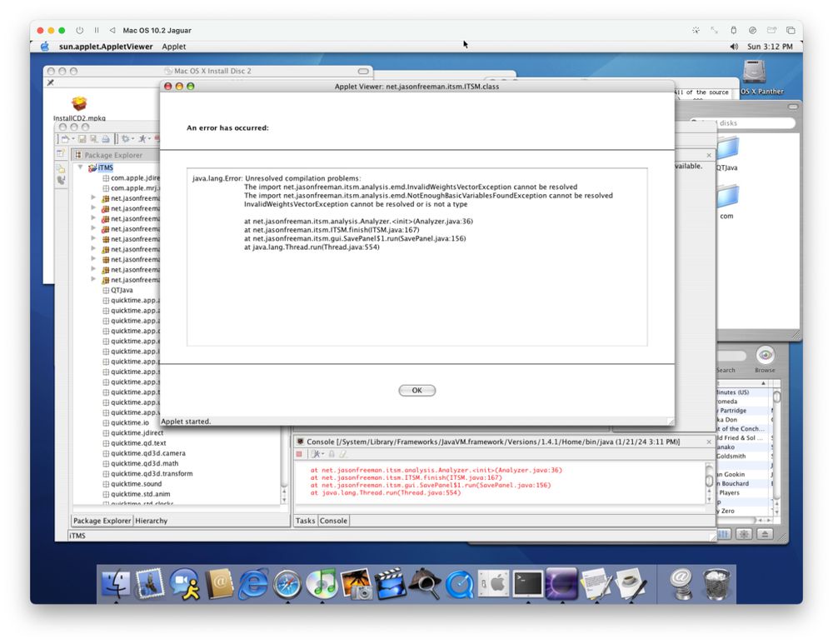Open the Run dropdown arrow in Eclipse toolbar
The image size is (833, 644).
click(150, 138)
